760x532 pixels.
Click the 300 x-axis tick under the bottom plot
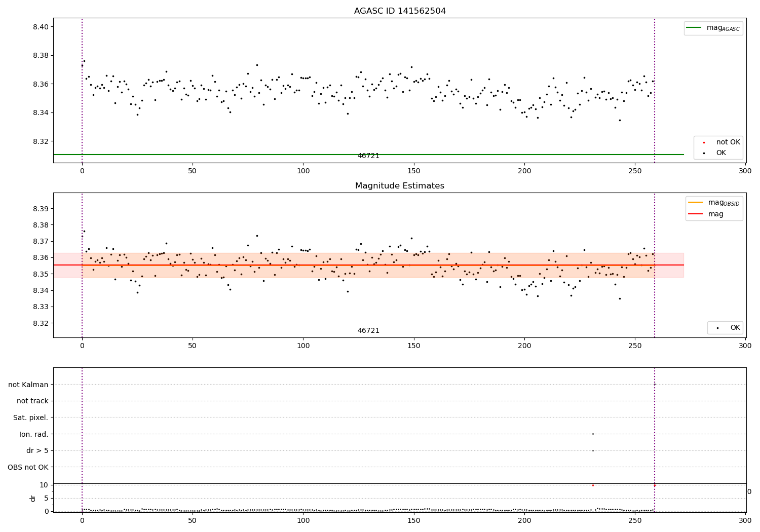[x=745, y=520]
